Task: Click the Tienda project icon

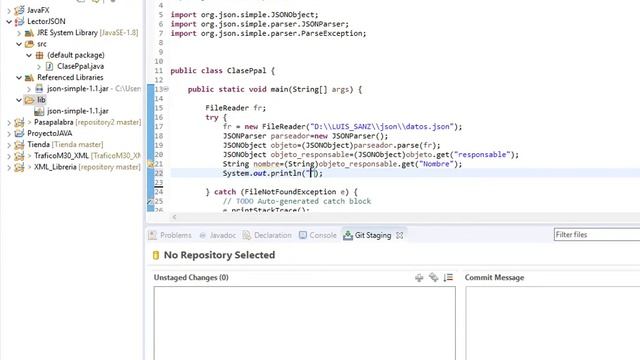Action: pos(19,144)
